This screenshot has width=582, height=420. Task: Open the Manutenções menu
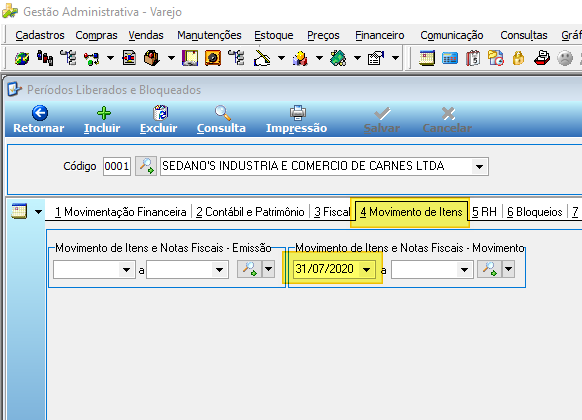pyautogui.click(x=209, y=35)
